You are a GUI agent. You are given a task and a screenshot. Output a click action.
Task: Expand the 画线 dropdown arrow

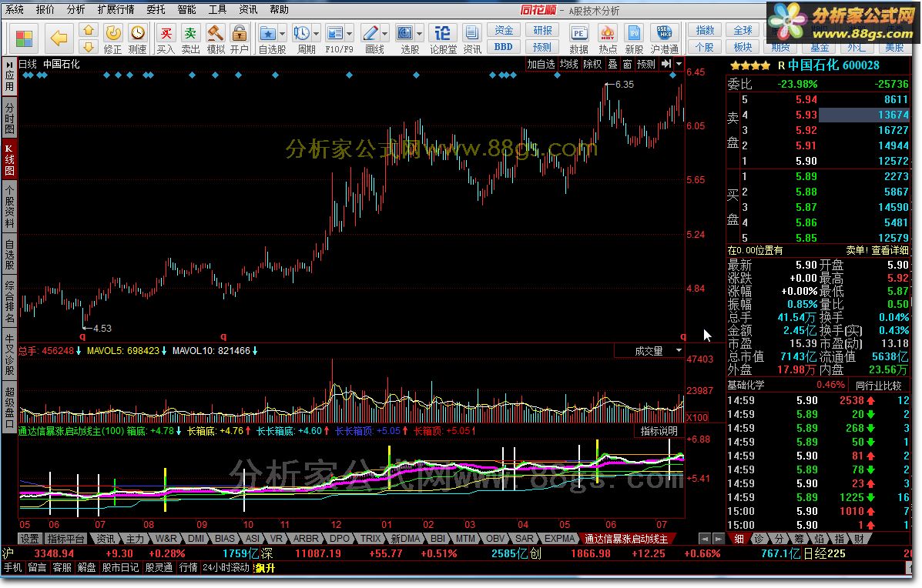(x=384, y=34)
